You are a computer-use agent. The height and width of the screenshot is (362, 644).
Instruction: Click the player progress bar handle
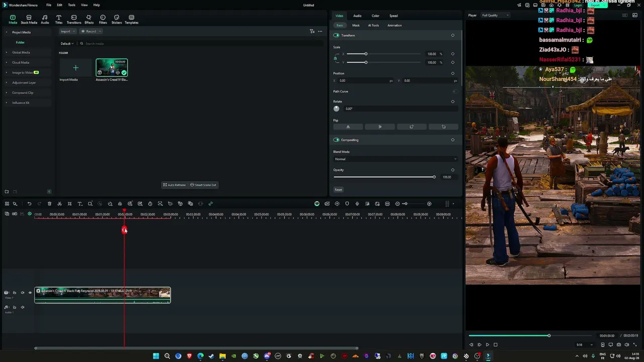tap(549, 335)
